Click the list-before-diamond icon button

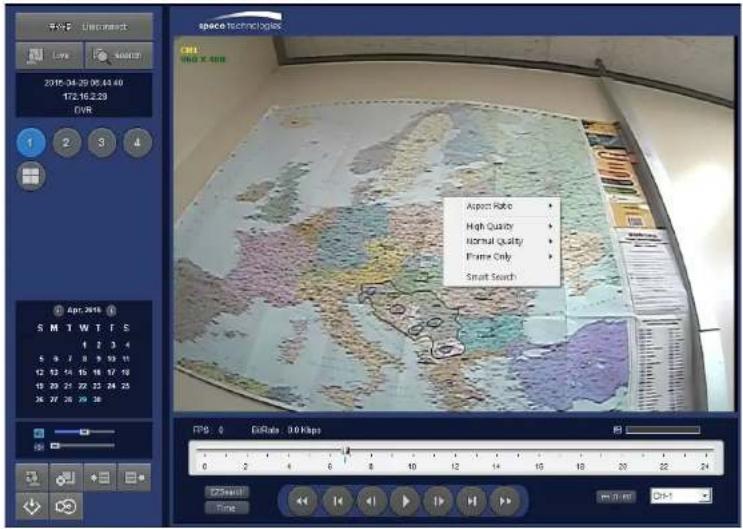tap(134, 478)
